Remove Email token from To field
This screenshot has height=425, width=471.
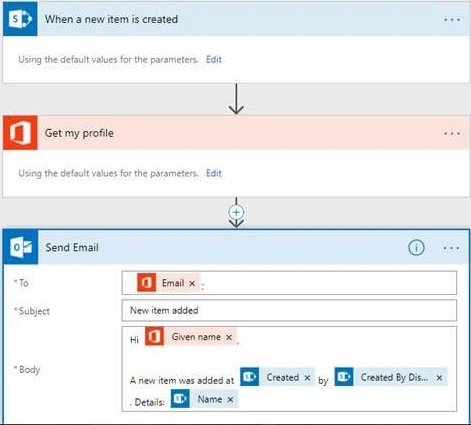[x=192, y=283]
